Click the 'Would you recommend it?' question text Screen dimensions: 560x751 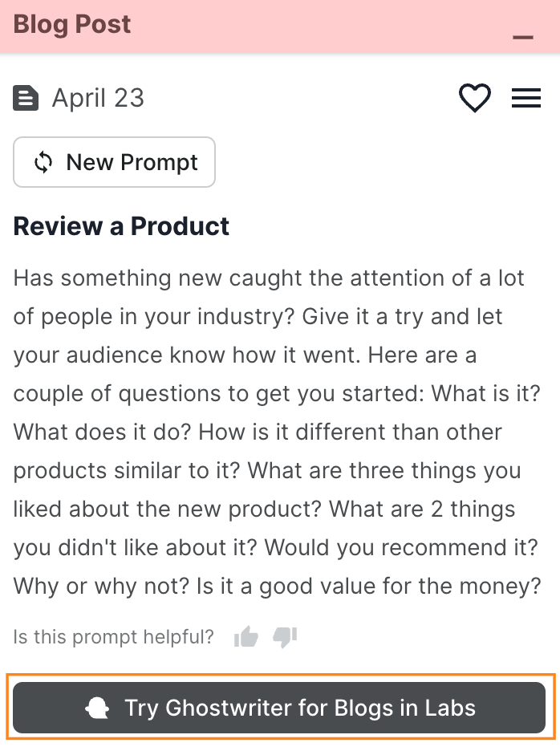coord(401,547)
